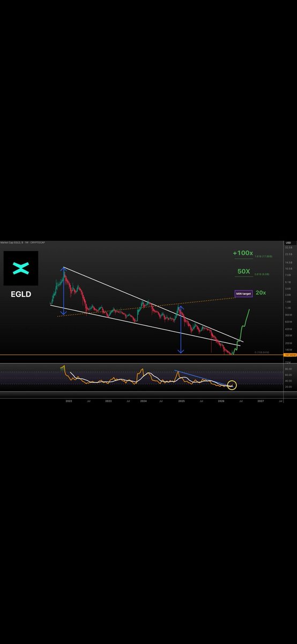Click the 20.00 level on RSI scale

[x=288, y=386]
